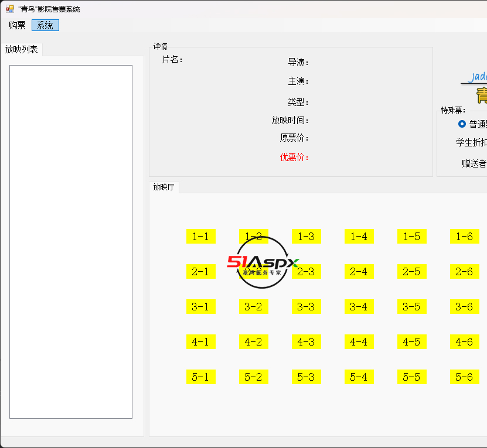Select seat 2-6
Image resolution: width=487 pixels, height=448 pixels.
(x=465, y=271)
